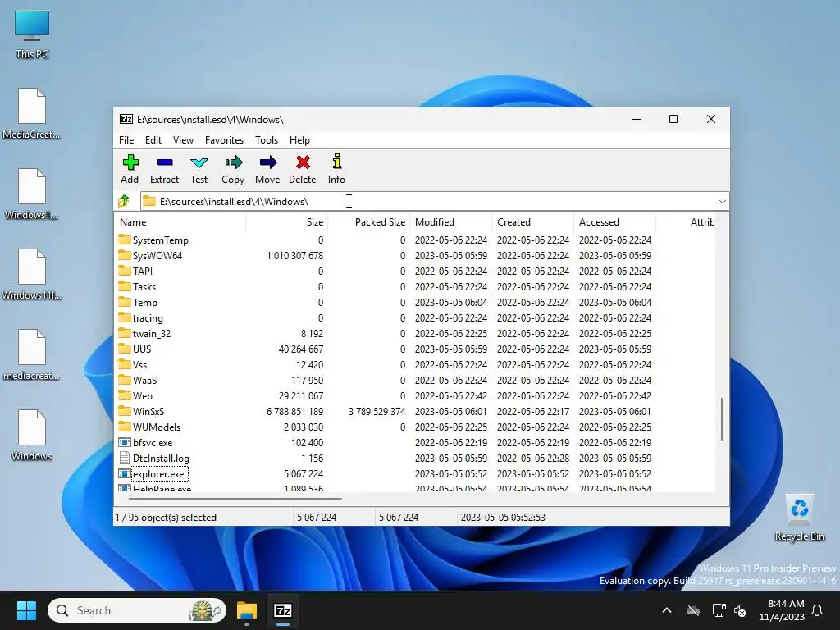Click the 1 010 307 678 size value
Screen dimensions: 840x630
(294, 256)
